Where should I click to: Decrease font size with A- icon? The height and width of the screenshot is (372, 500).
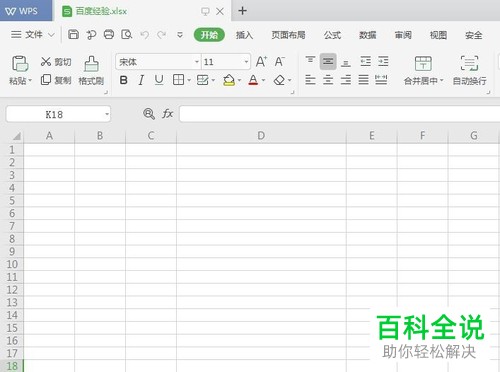279,62
